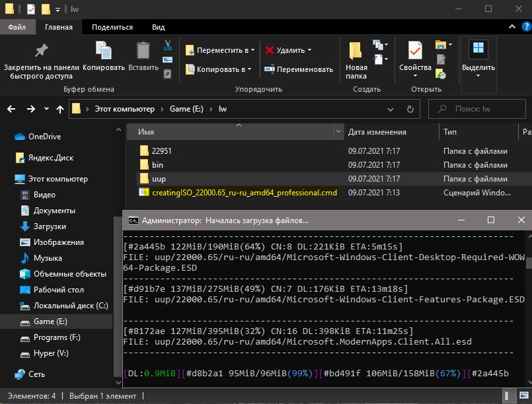This screenshot has height=404, width=532.
Task: Open the Выделить selection menu
Action: [478, 60]
